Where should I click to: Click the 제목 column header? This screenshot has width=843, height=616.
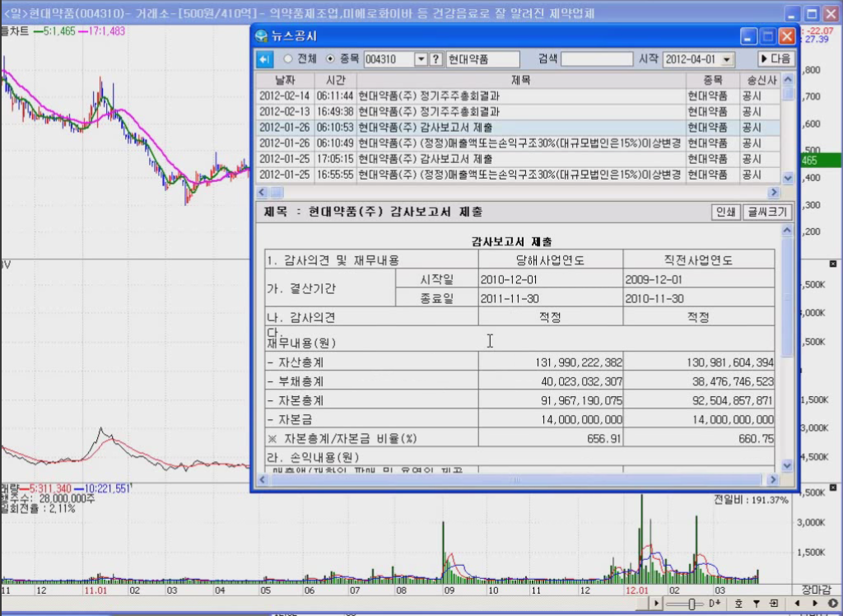click(521, 81)
